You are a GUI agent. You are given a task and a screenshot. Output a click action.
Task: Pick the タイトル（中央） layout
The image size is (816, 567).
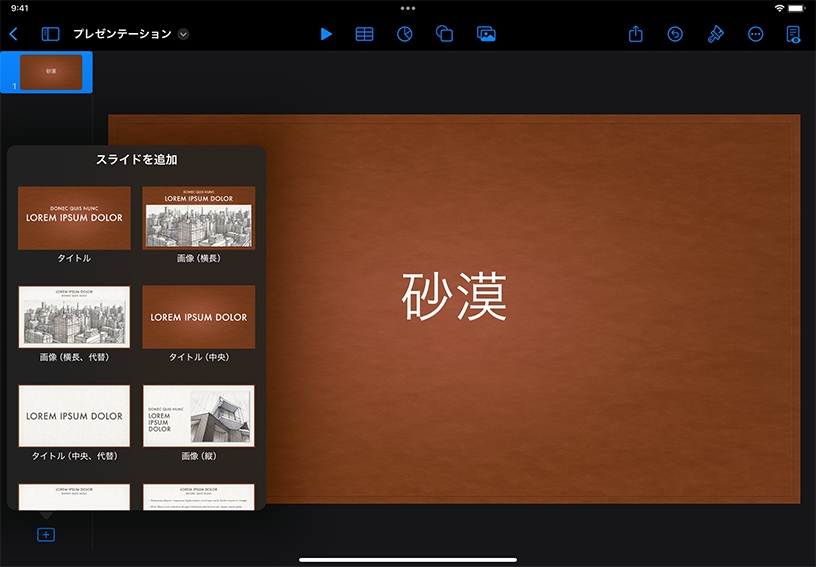tap(198, 317)
